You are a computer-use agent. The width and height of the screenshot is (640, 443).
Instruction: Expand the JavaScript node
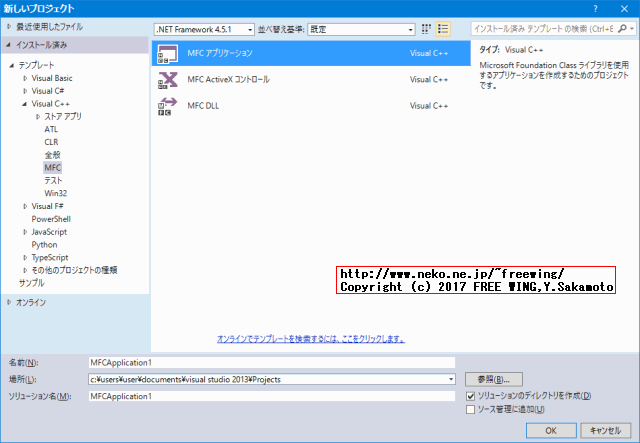[25, 232]
